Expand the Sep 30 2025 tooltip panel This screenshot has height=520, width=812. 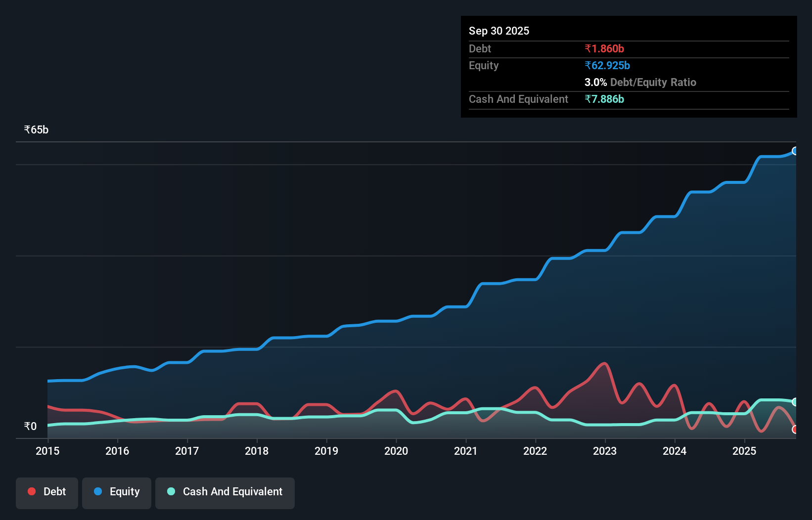499,31
